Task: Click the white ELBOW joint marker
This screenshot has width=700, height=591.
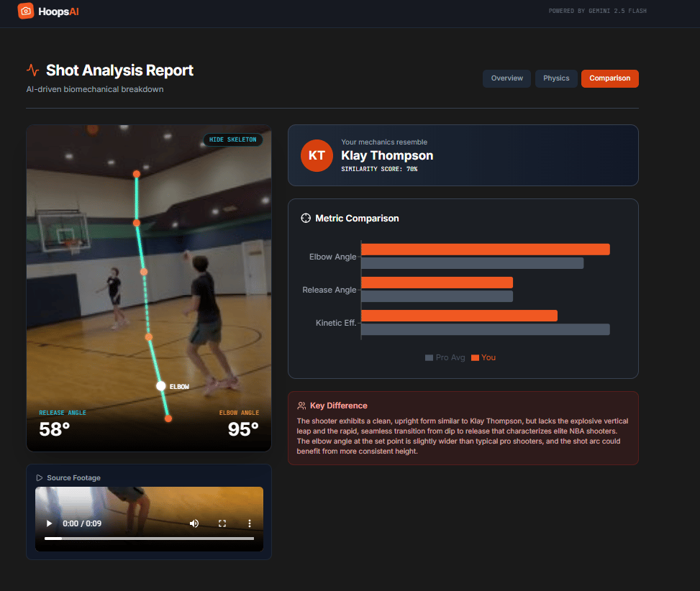Action: [161, 386]
